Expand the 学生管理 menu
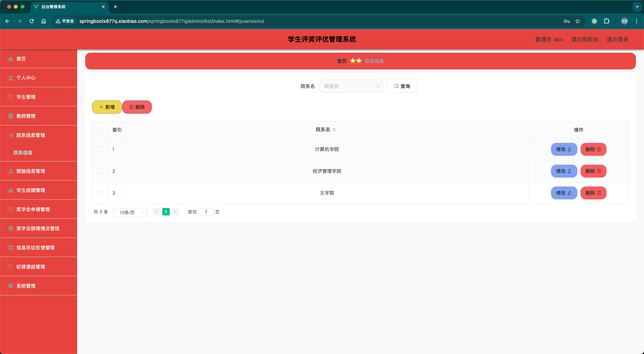The image size is (644, 354). point(39,97)
